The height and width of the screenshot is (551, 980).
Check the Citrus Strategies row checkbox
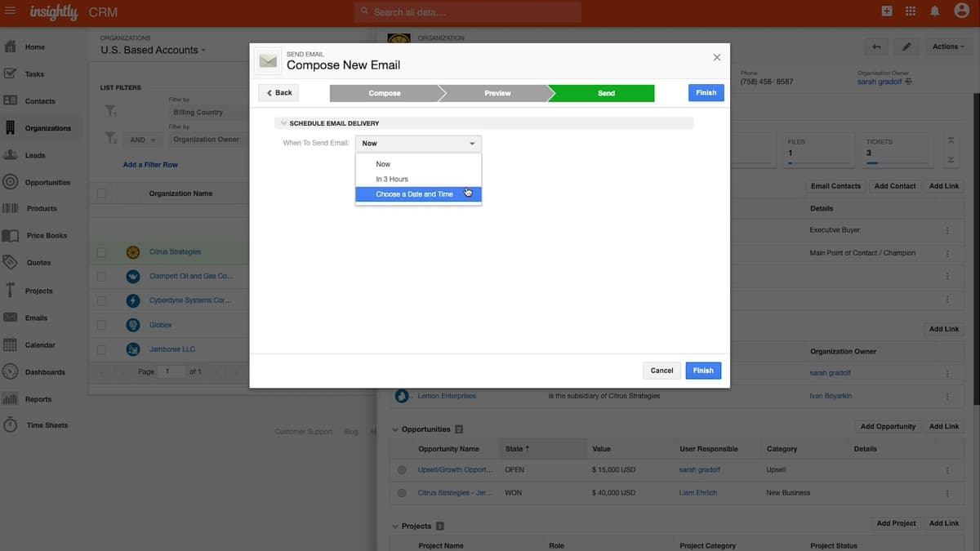tap(101, 251)
